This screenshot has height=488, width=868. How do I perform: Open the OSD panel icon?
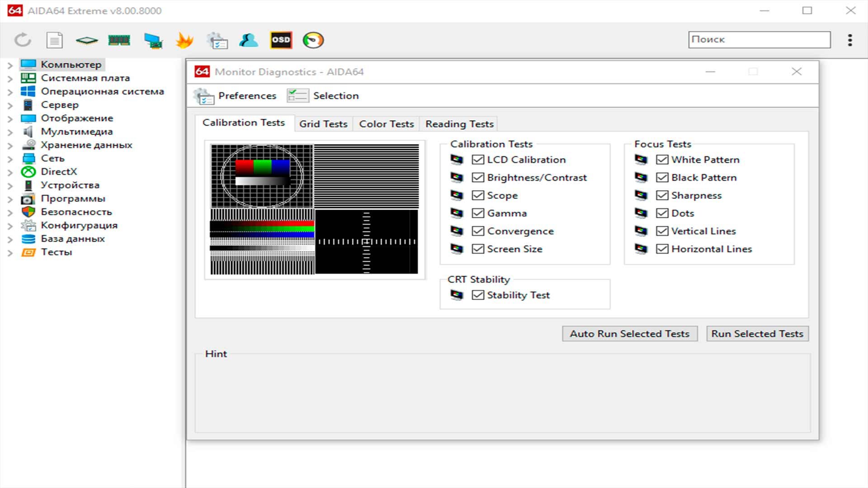click(x=281, y=40)
